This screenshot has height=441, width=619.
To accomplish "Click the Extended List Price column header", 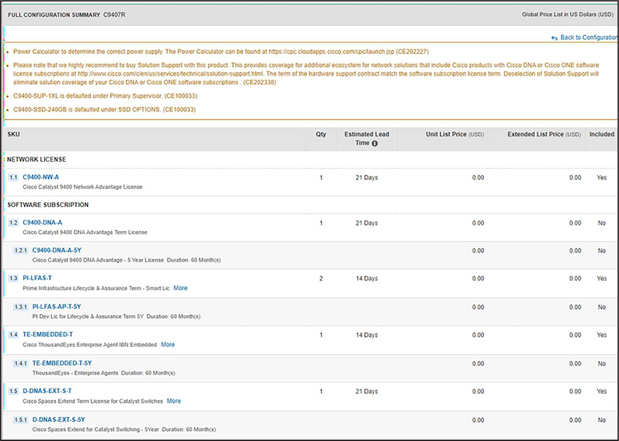I will coord(544,134).
